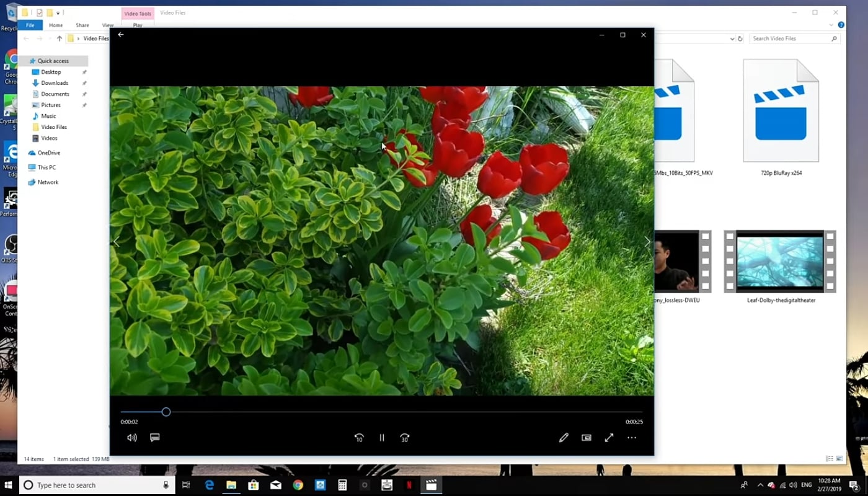The image size is (868, 496).
Task: Switch Explorer to details view layout
Action: 830,459
